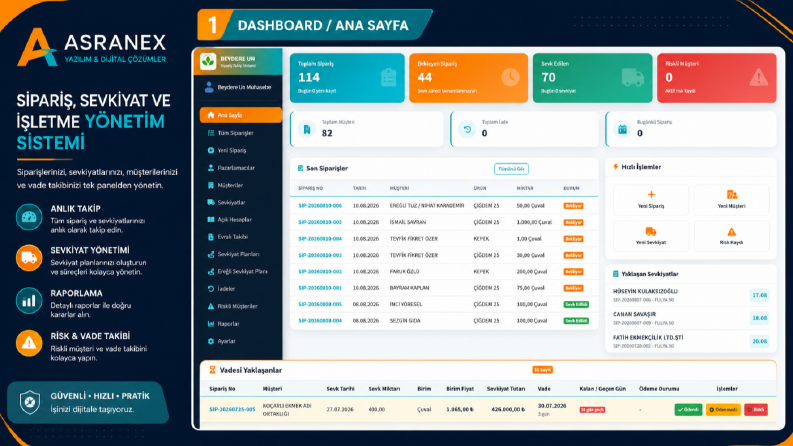Click the Yeni Müşteri quick action button

click(x=731, y=200)
